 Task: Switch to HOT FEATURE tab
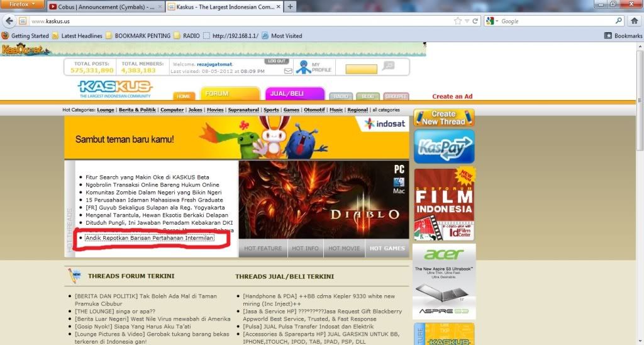point(263,249)
